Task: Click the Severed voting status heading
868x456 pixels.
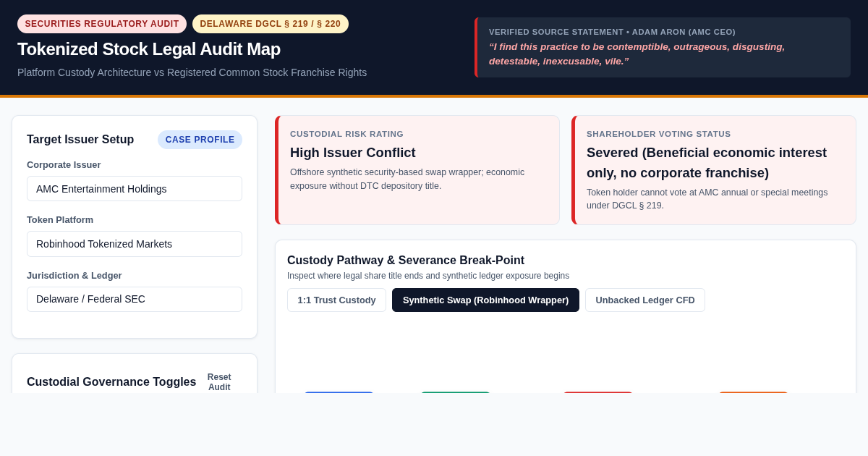Action: [x=707, y=163]
